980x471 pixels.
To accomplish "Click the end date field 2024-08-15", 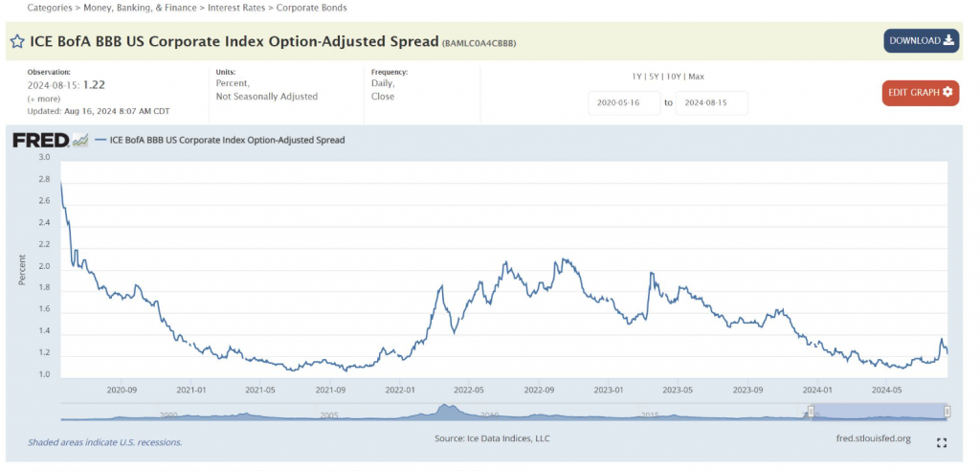I will (x=711, y=102).
